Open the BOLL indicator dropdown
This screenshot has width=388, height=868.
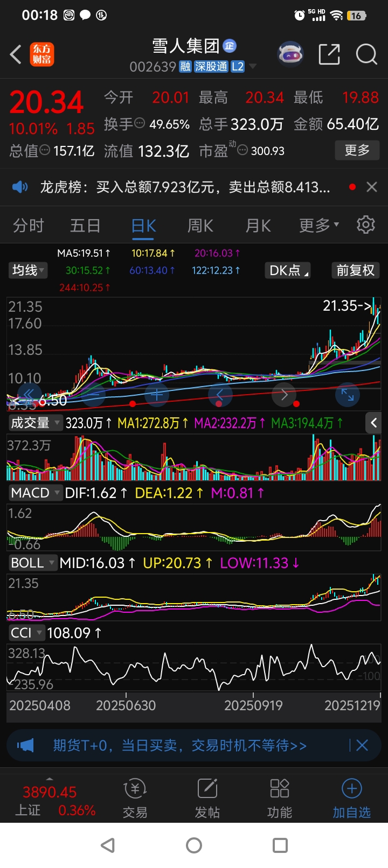[x=32, y=563]
